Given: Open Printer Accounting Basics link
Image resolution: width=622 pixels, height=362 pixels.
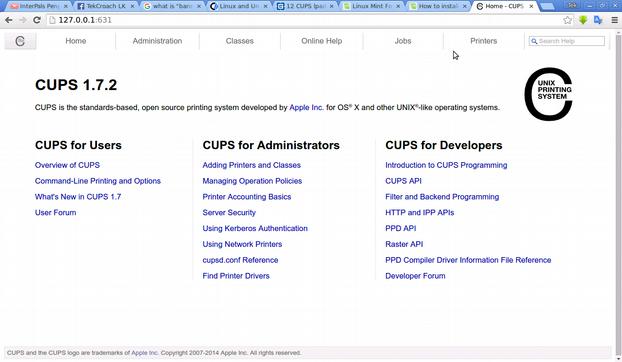Looking at the screenshot, I should 247,197.
